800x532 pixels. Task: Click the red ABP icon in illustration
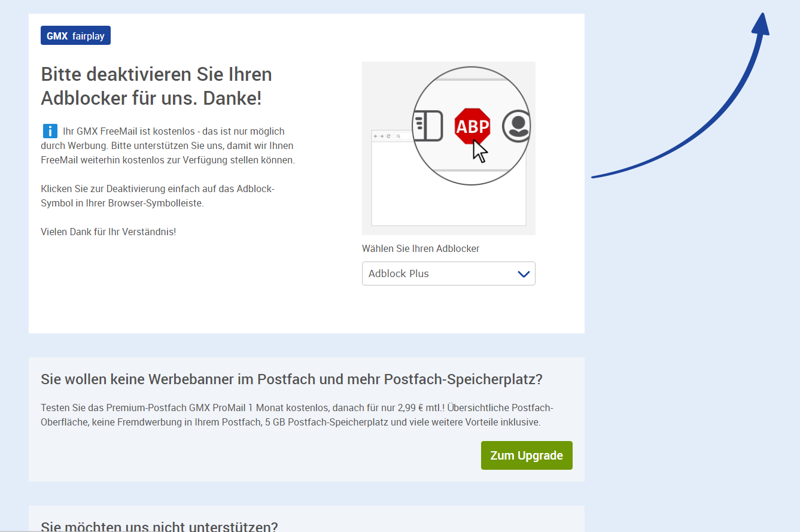coord(472,126)
